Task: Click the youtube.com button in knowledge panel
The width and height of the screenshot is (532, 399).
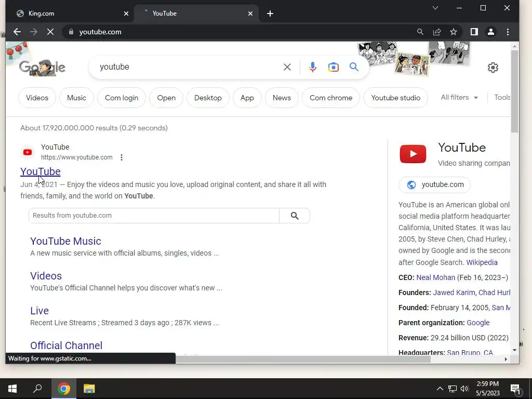Action: tap(435, 184)
